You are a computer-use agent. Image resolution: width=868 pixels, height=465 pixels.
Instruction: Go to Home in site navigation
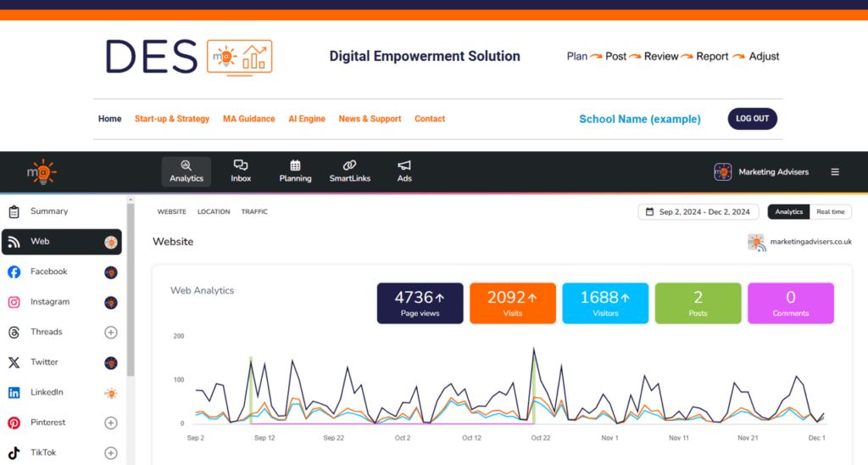[109, 119]
